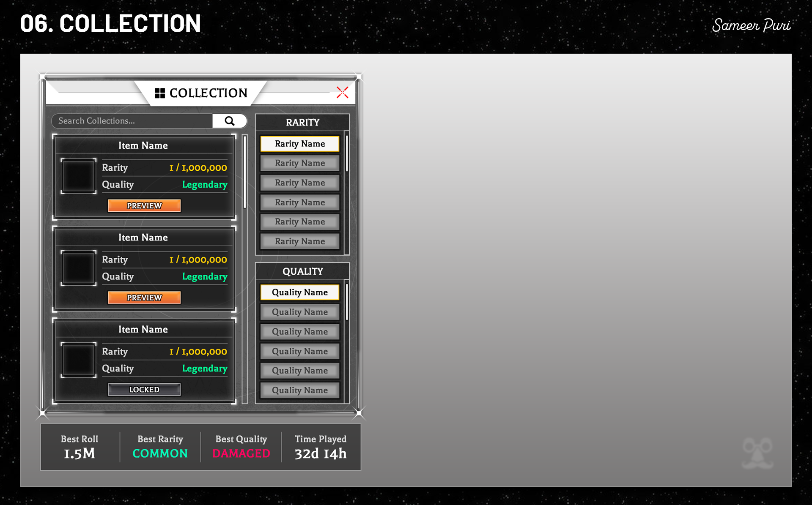Select the last Rarity Name filter option
The image size is (812, 505).
coord(300,241)
